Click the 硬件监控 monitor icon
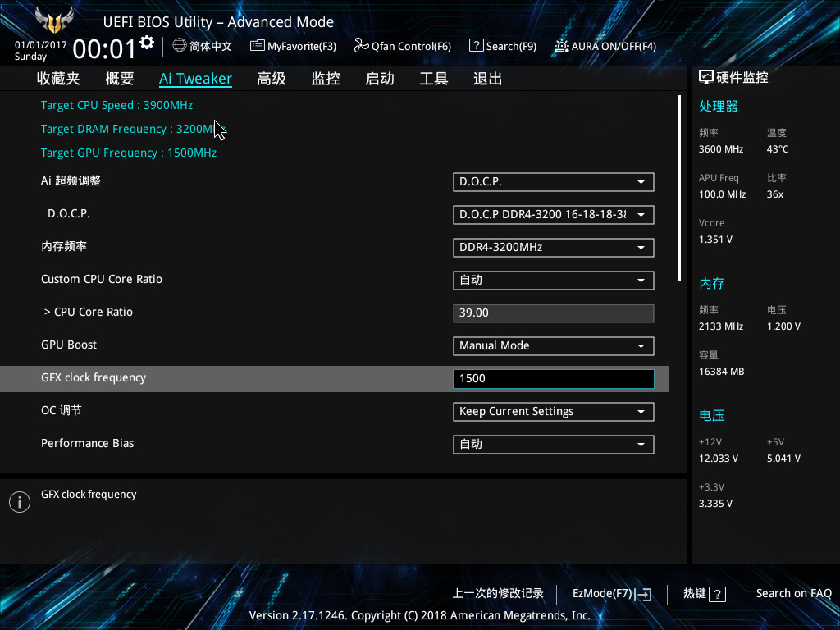This screenshot has width=840, height=630. click(705, 76)
